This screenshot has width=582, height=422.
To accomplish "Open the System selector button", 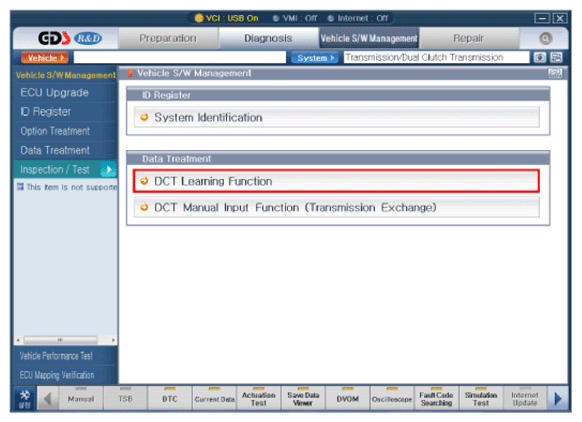I will [315, 58].
